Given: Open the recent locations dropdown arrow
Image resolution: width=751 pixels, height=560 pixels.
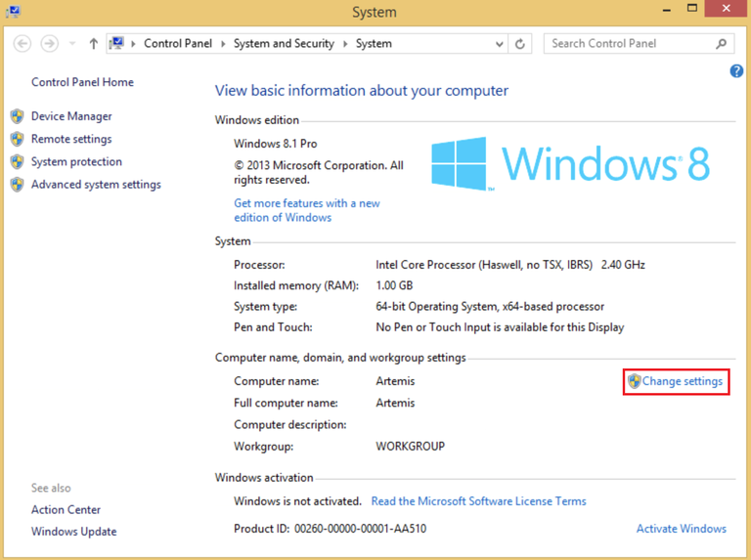Looking at the screenshot, I should pyautogui.click(x=71, y=44).
